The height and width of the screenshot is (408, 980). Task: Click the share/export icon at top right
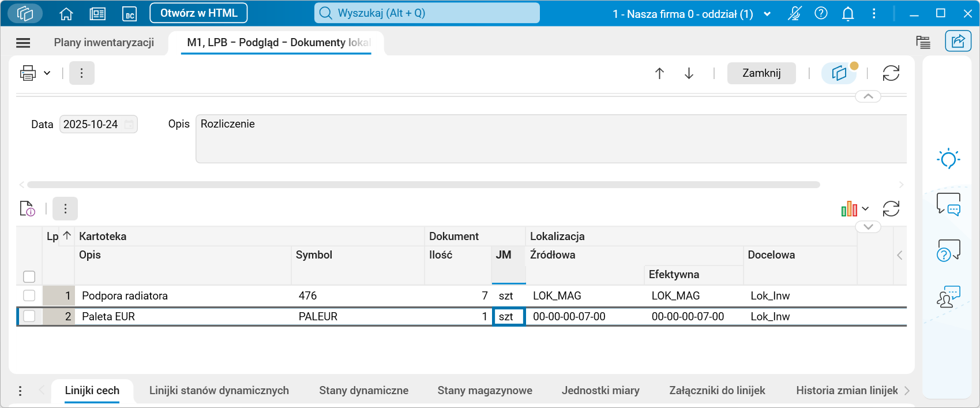958,41
